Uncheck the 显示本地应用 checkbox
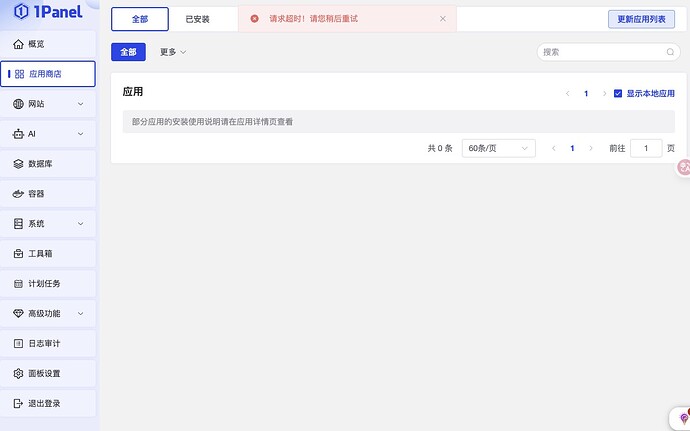Screen dimensions: 690x431 click(618, 93)
